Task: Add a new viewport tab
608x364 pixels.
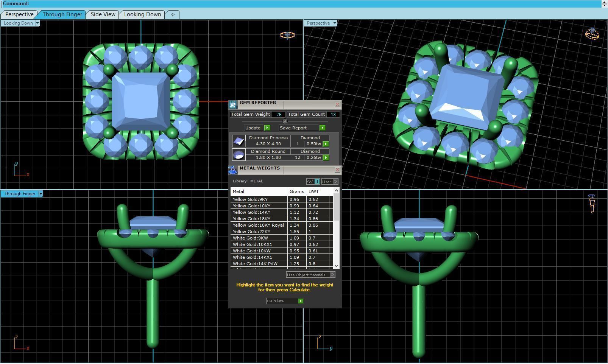Action: click(173, 14)
